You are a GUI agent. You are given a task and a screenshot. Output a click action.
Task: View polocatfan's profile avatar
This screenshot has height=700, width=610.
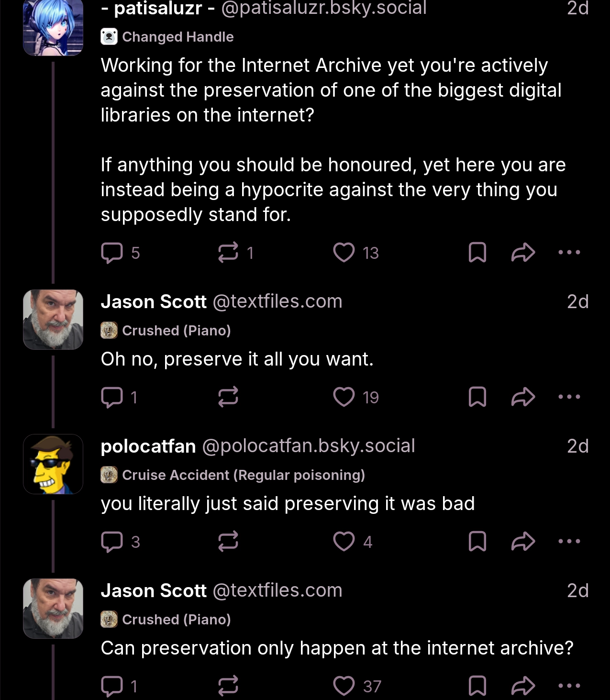point(53,463)
